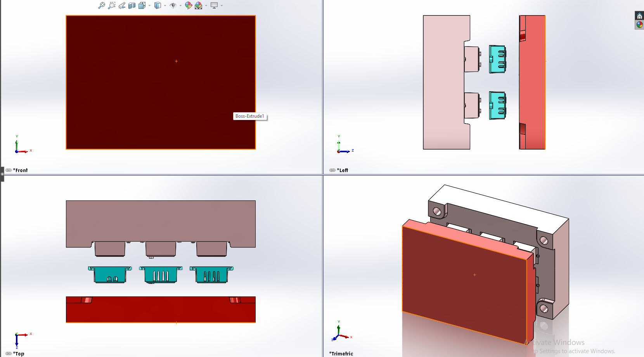Restore the Previous View
Viewport: 644px width, 357px height.
click(122, 5)
